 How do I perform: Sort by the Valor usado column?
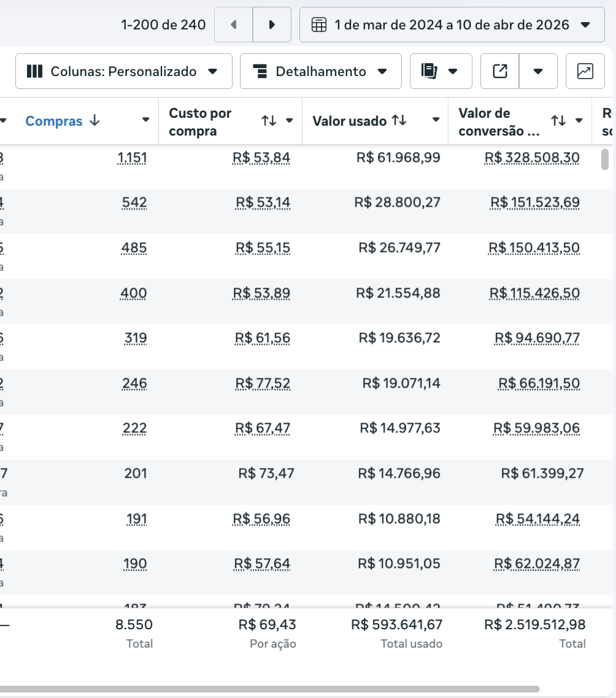pos(399,121)
